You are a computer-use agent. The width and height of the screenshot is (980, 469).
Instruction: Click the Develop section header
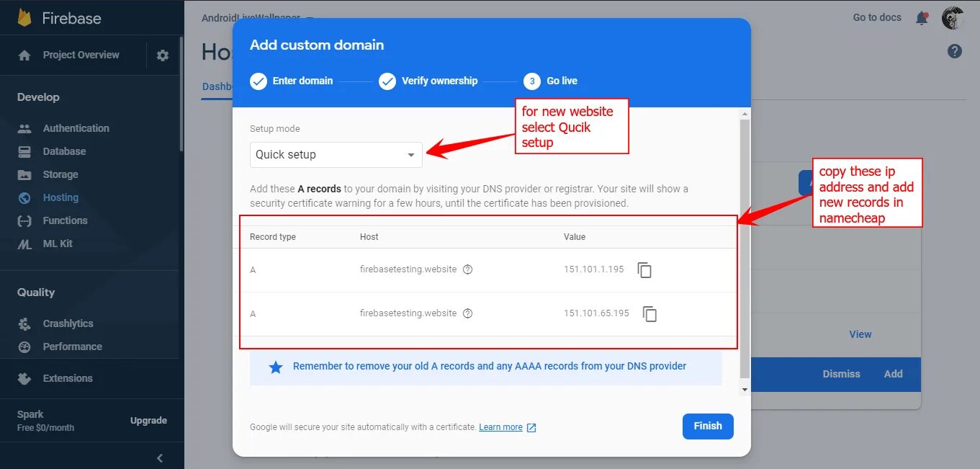coord(38,98)
